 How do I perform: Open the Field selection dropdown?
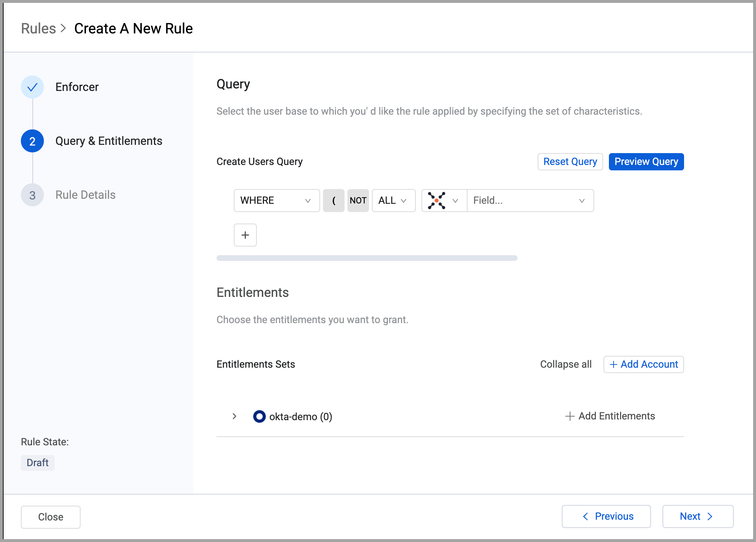tap(530, 201)
